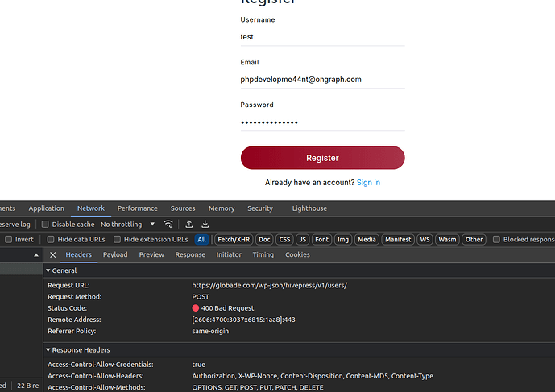
Task: Click the export HAR download icon
Action: 205,225
